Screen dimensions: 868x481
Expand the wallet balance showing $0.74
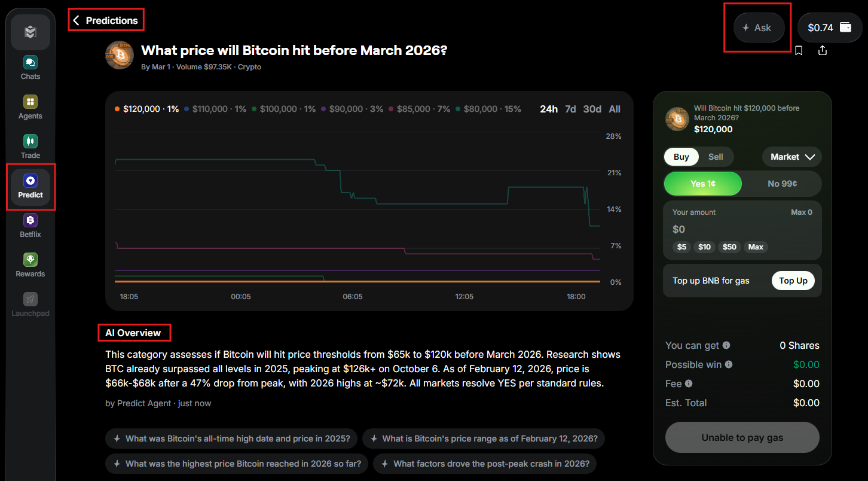[x=830, y=27]
